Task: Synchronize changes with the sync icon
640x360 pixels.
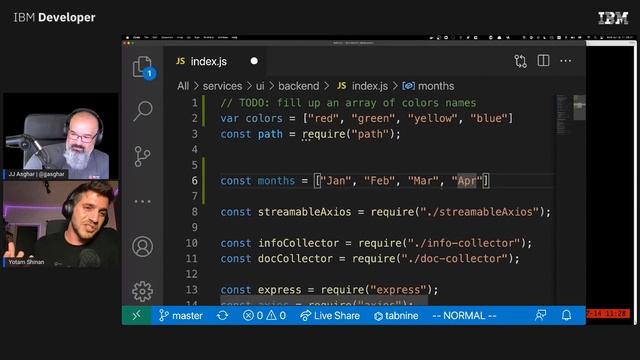Action: (222, 316)
